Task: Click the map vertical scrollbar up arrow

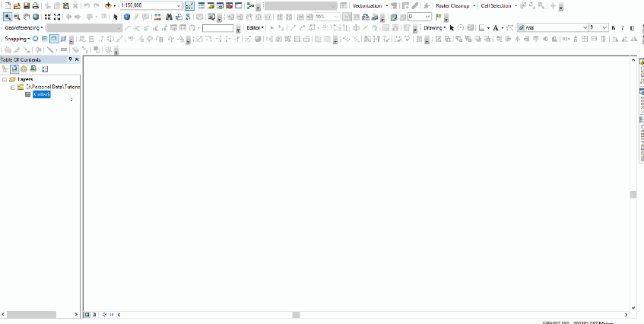Action: click(633, 60)
